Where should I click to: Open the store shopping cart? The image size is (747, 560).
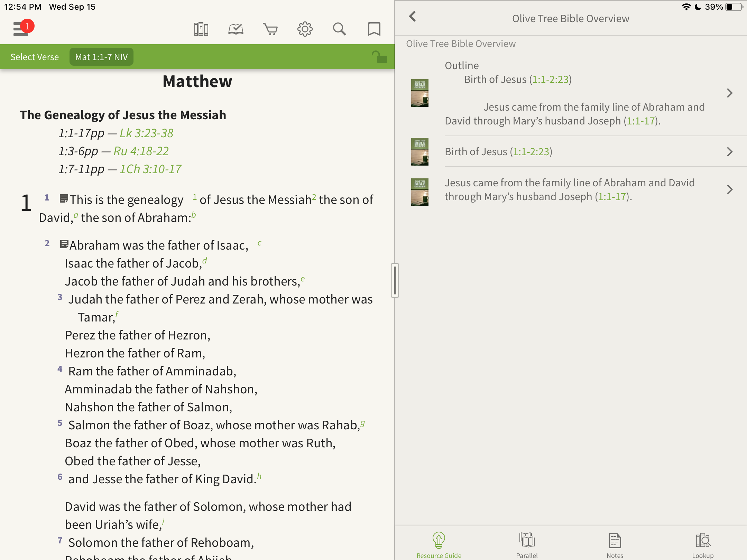click(x=270, y=29)
